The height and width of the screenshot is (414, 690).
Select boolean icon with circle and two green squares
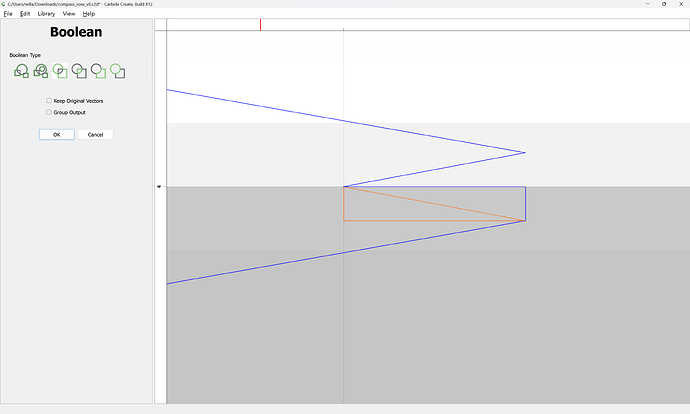(x=21, y=71)
